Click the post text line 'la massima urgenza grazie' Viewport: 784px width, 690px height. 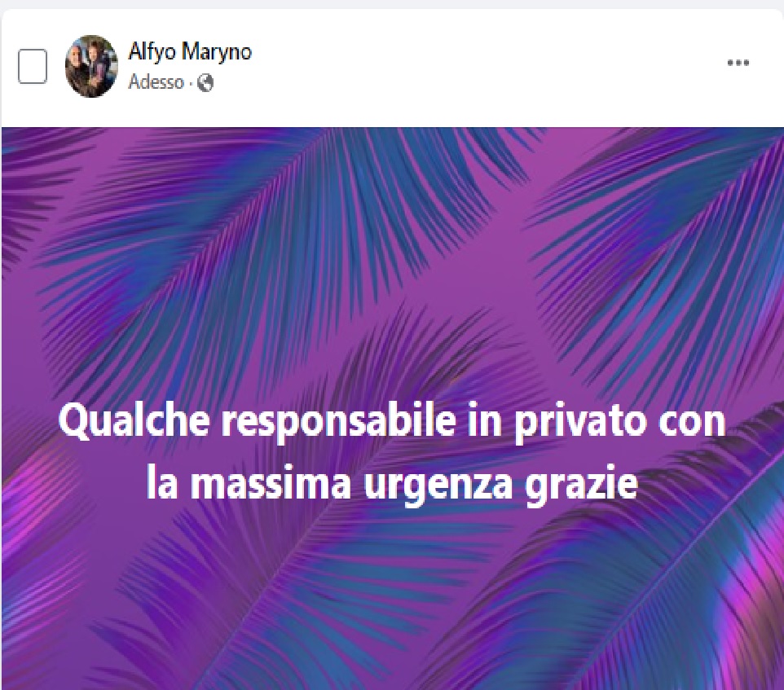[392, 483]
